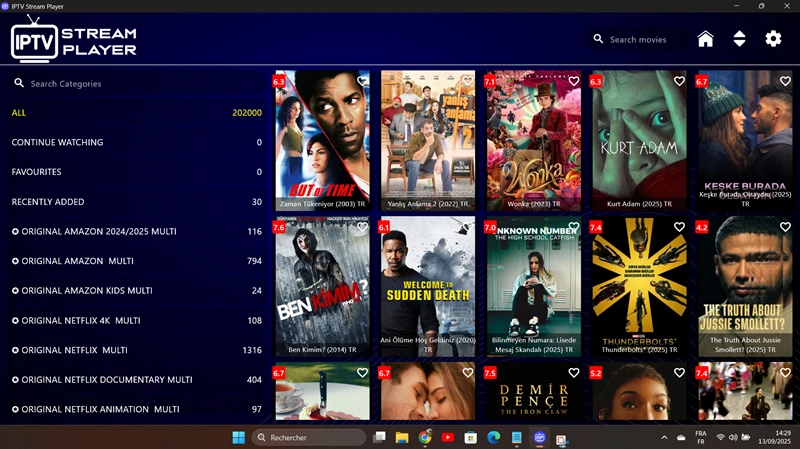Click the 202000 count beside ALL
The image size is (800, 449).
click(247, 113)
